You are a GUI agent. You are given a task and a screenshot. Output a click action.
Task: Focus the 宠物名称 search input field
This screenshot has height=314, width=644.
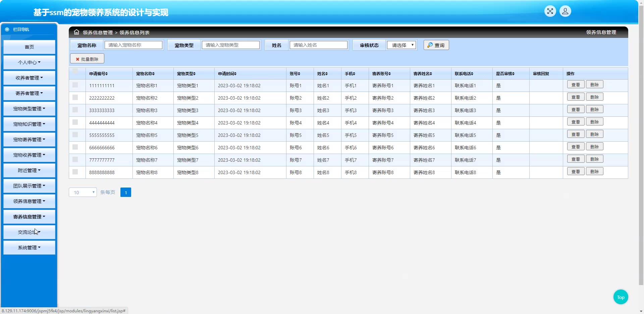pyautogui.click(x=133, y=45)
